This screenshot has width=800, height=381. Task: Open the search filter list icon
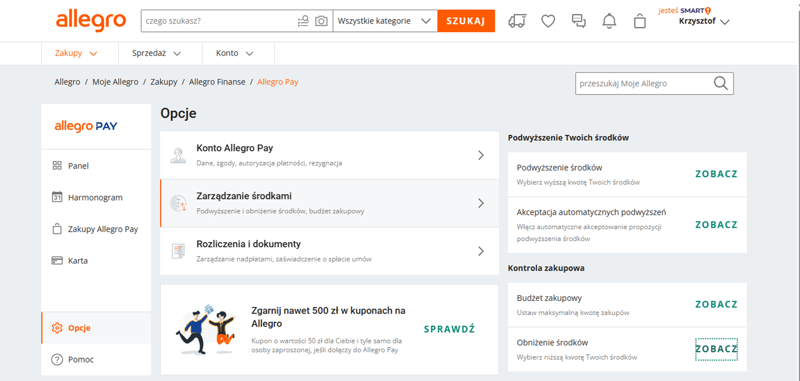pos(303,21)
